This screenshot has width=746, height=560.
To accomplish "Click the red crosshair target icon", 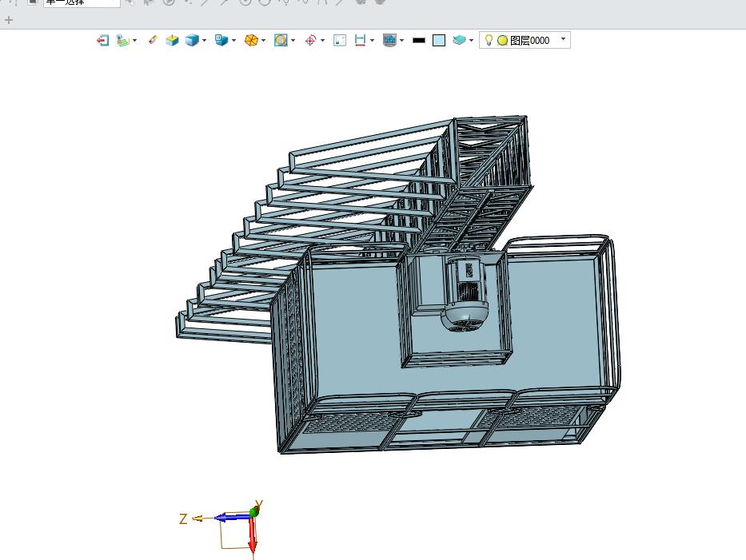I will pyautogui.click(x=310, y=41).
